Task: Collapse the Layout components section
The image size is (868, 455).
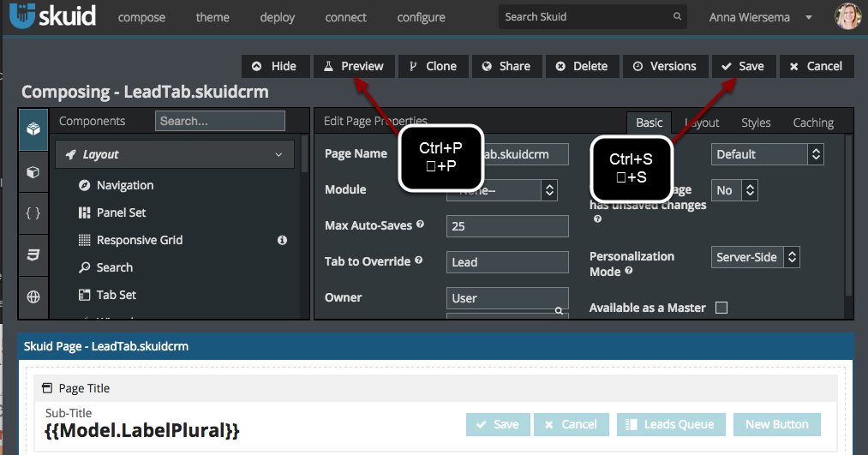Action: [175, 154]
